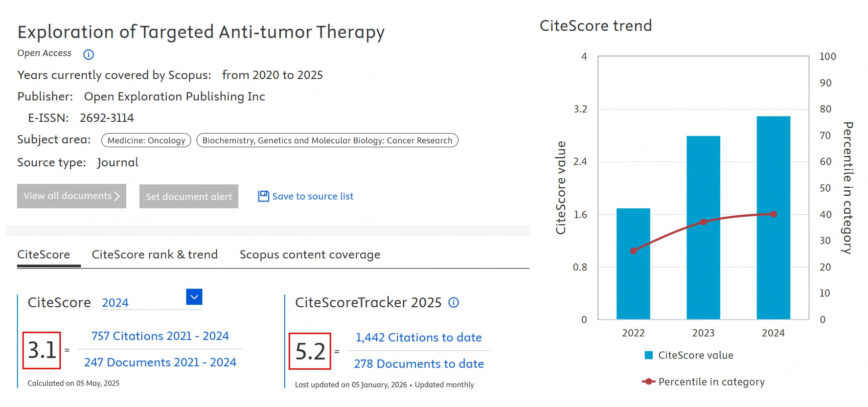Viewport: 868px width, 407px height.
Task: Click the 1,442 Citations to date link
Action: (418, 338)
